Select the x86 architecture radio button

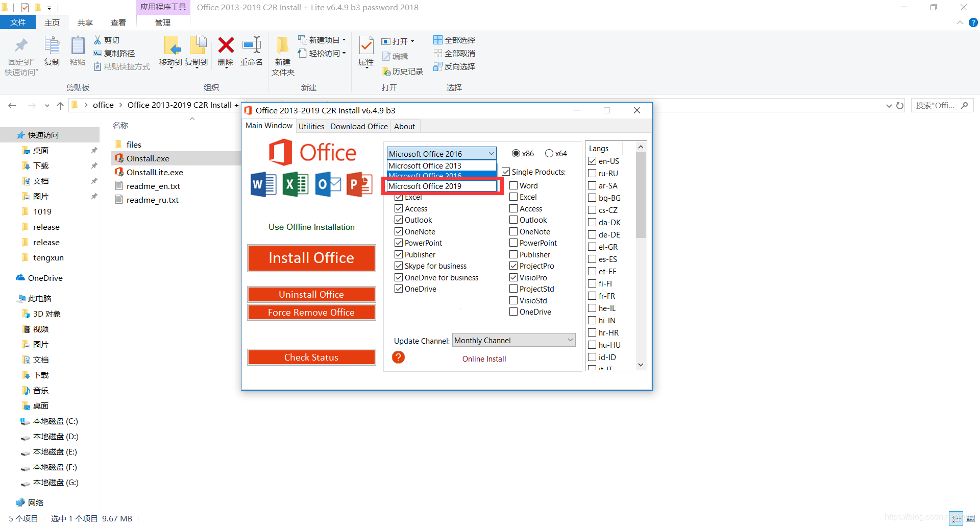coord(516,153)
